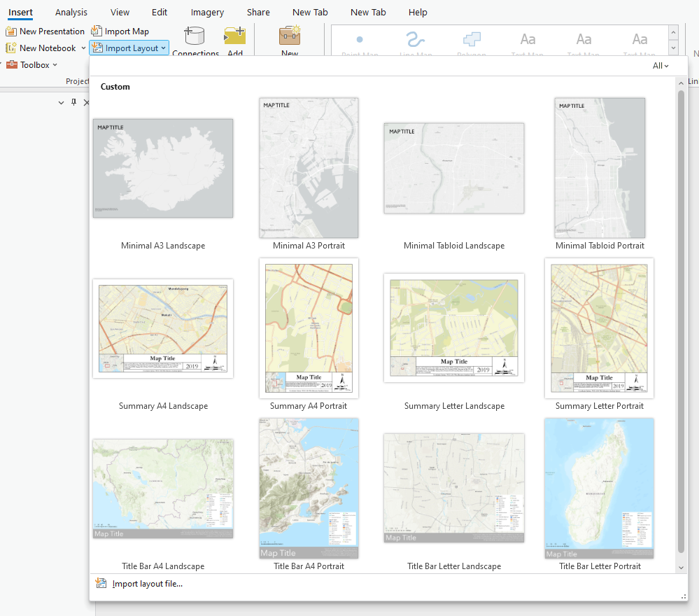Switch to the Analysis ribbon tab
The image size is (699, 616).
coord(71,12)
